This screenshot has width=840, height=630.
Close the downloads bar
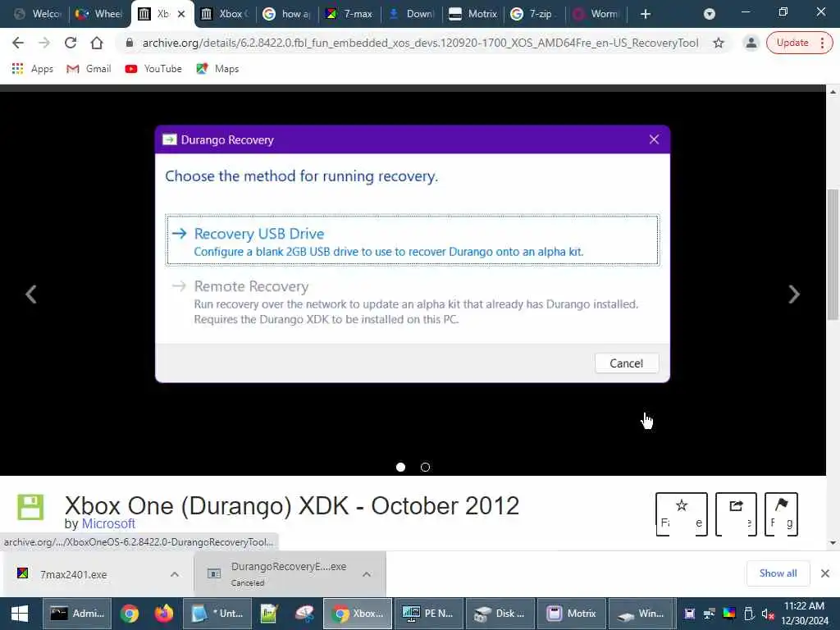825,573
